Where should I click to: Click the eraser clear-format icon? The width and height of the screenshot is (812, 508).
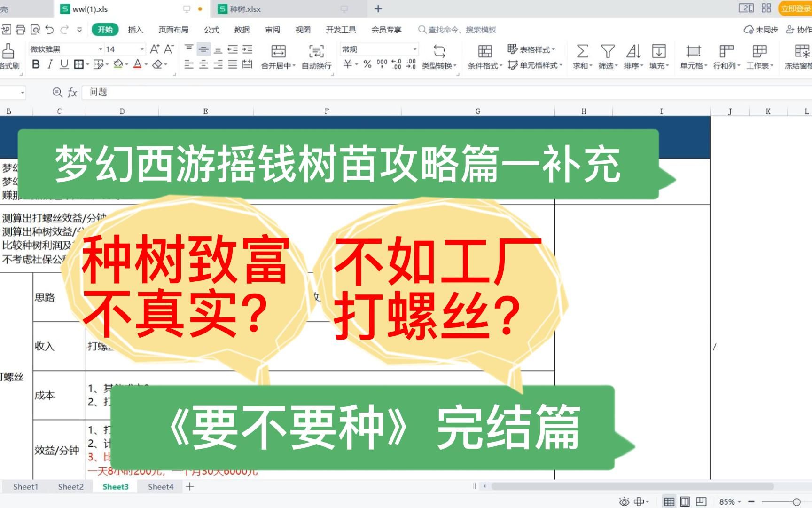158,64
